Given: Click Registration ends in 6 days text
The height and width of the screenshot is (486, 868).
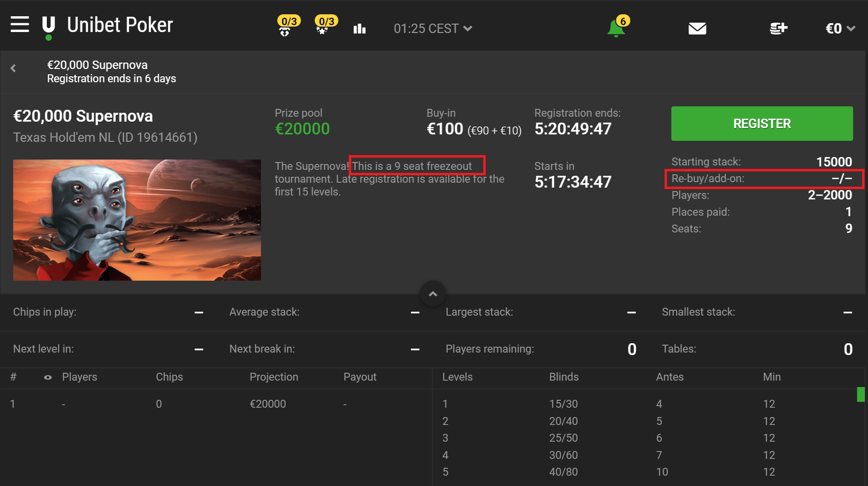Looking at the screenshot, I should (111, 79).
